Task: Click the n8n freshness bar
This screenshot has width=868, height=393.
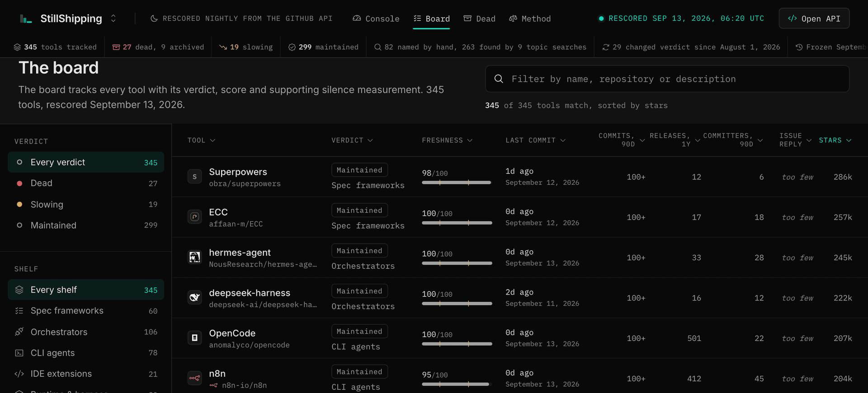Action: click(x=457, y=384)
